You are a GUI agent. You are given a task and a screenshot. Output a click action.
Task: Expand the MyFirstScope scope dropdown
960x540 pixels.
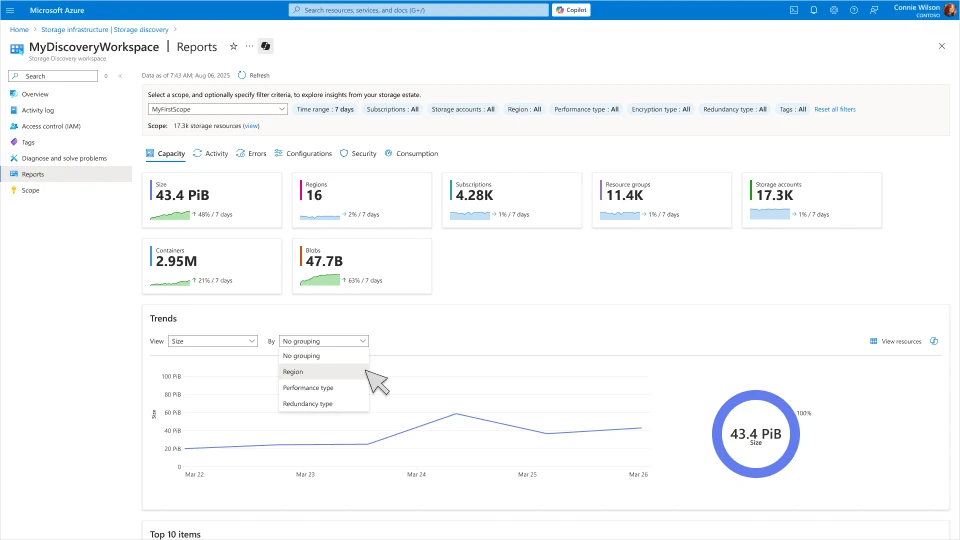pos(218,109)
